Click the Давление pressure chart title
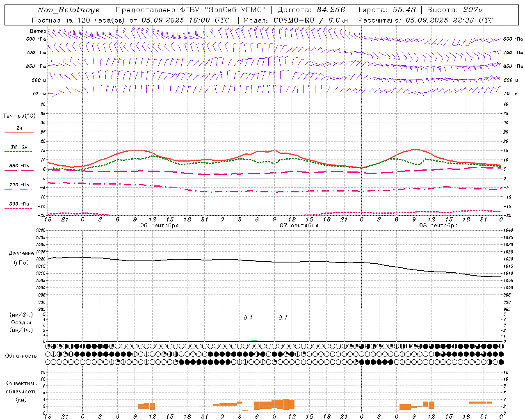525x420 pixels. click(21, 253)
